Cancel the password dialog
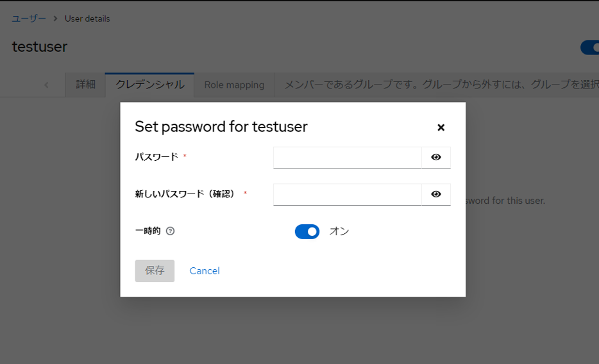 pos(205,271)
